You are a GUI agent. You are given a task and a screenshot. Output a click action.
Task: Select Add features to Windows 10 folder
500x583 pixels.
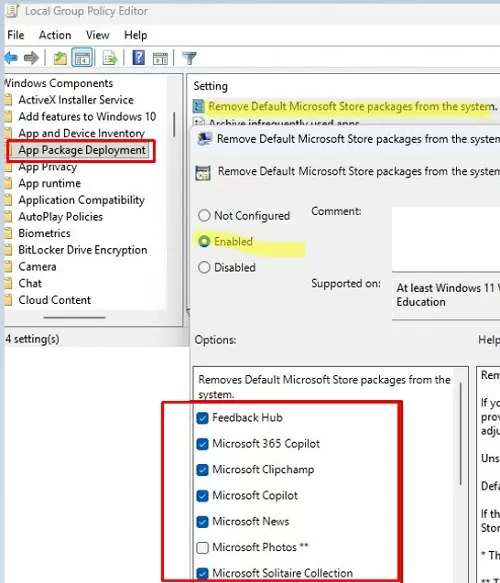(87, 117)
